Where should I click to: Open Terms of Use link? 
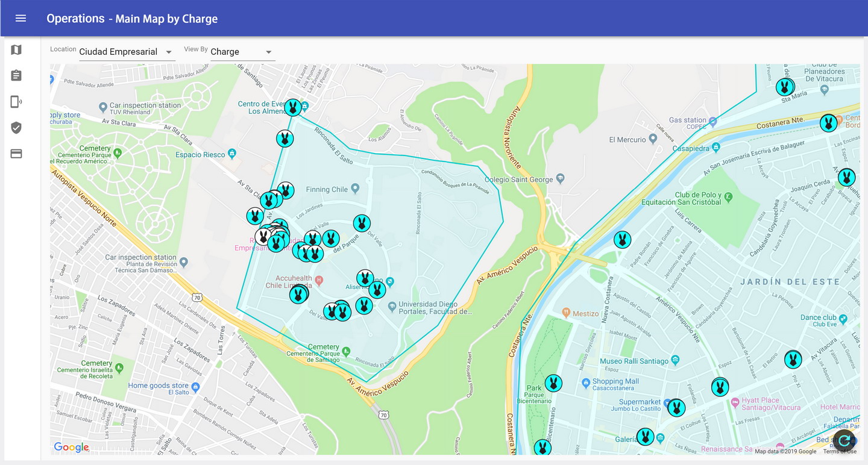(839, 451)
